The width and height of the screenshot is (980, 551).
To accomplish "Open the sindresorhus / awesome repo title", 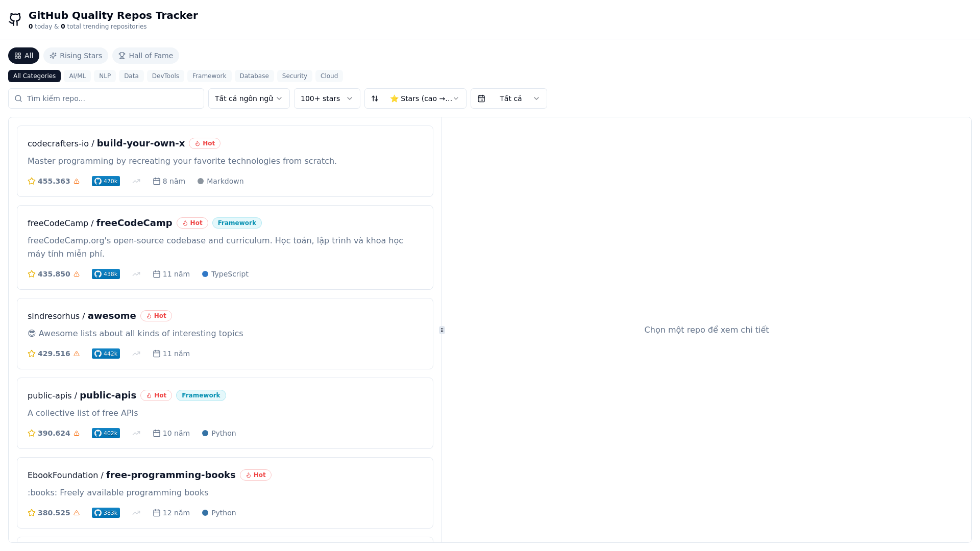I will pos(82,316).
